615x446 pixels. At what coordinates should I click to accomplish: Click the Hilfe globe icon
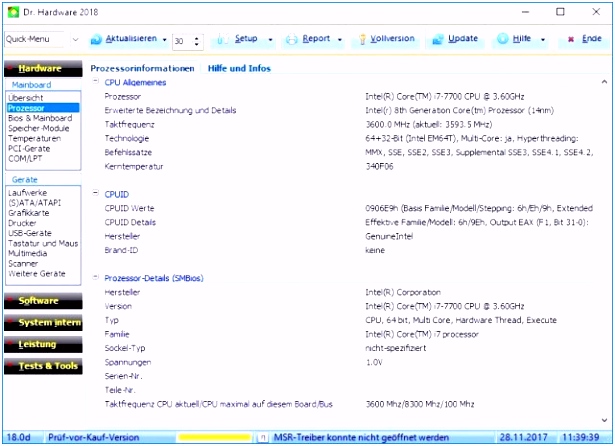[503, 39]
